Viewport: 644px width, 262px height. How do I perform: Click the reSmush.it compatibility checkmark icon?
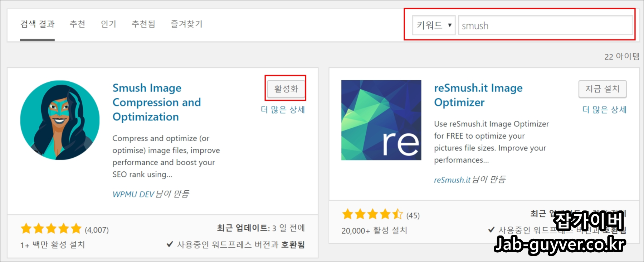click(x=492, y=229)
